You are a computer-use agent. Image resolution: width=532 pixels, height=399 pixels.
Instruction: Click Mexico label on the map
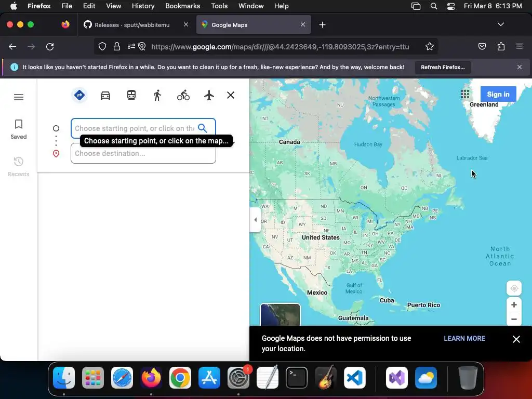317,292
